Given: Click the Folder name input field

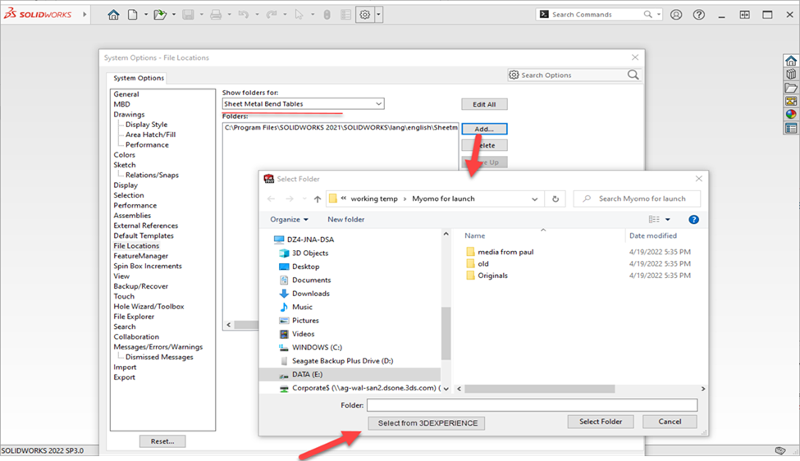Looking at the screenshot, I should pyautogui.click(x=532, y=405).
